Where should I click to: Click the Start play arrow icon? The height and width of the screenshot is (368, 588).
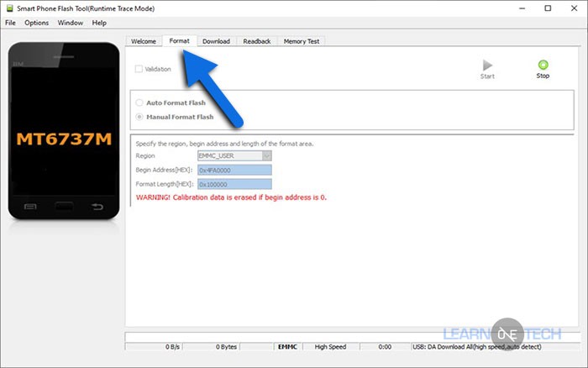(487, 66)
